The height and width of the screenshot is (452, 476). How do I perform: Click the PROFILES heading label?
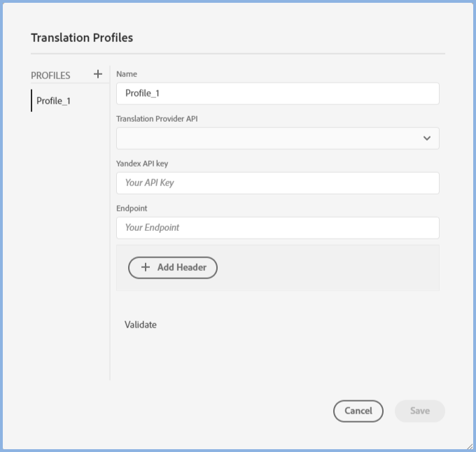[50, 76]
